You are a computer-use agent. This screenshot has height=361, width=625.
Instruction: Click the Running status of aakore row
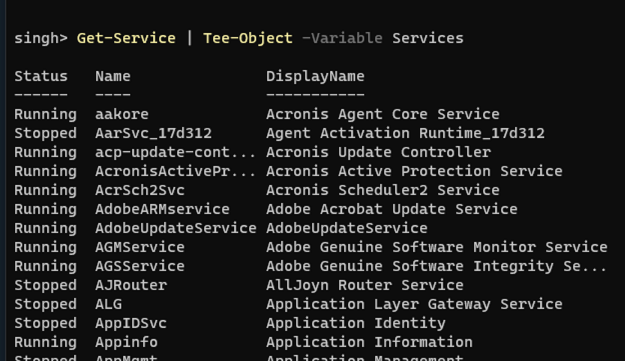(45, 114)
